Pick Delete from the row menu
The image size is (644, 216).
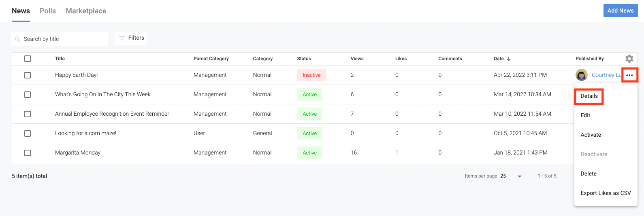[x=589, y=174]
